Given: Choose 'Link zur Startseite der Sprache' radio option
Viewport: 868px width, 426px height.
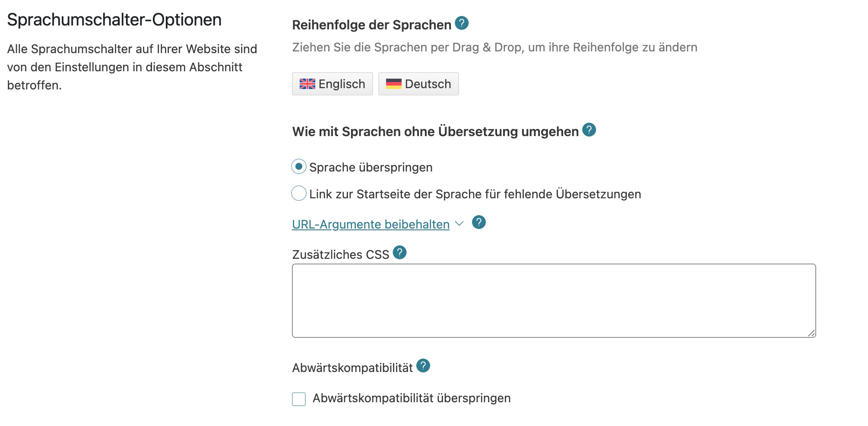Looking at the screenshot, I should 299,193.
